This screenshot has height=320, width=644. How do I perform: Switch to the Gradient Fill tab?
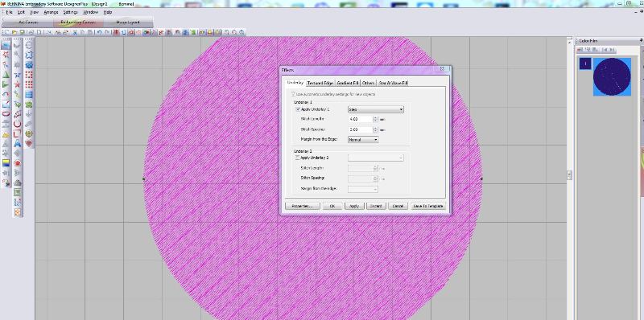click(x=348, y=83)
